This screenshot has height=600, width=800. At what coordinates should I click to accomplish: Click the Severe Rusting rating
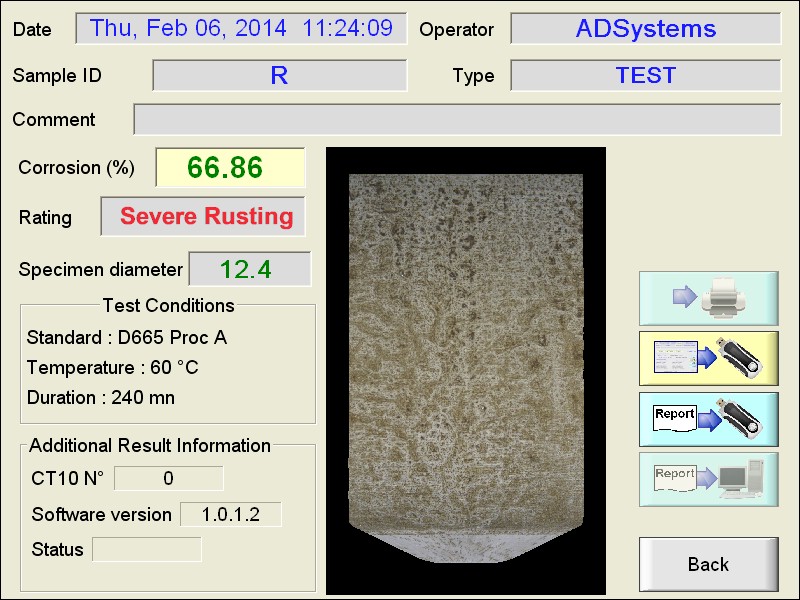point(203,216)
